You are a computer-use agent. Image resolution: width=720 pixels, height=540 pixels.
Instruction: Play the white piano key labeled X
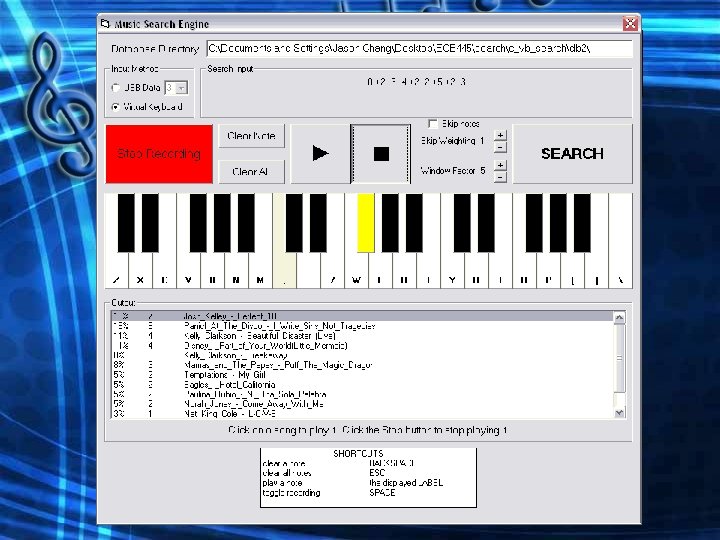(141, 271)
